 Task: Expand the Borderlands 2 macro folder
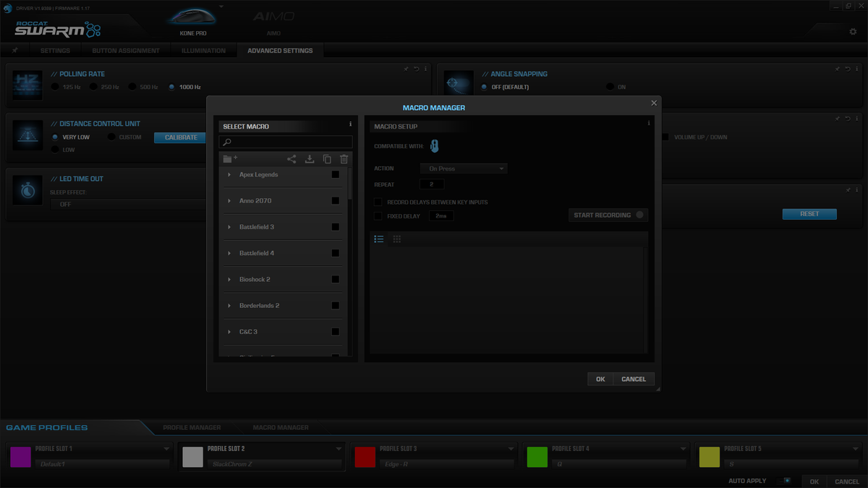(229, 306)
